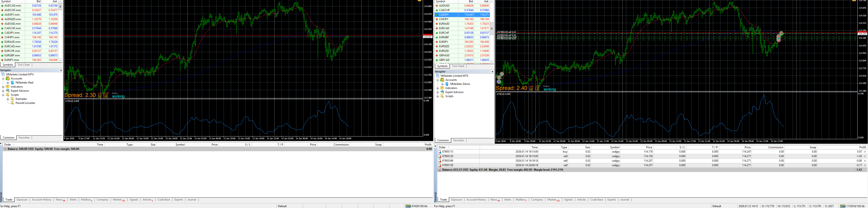The width and height of the screenshot is (868, 208).
Task: Click the Scripts icon in left Navigator
Action: click(8, 95)
